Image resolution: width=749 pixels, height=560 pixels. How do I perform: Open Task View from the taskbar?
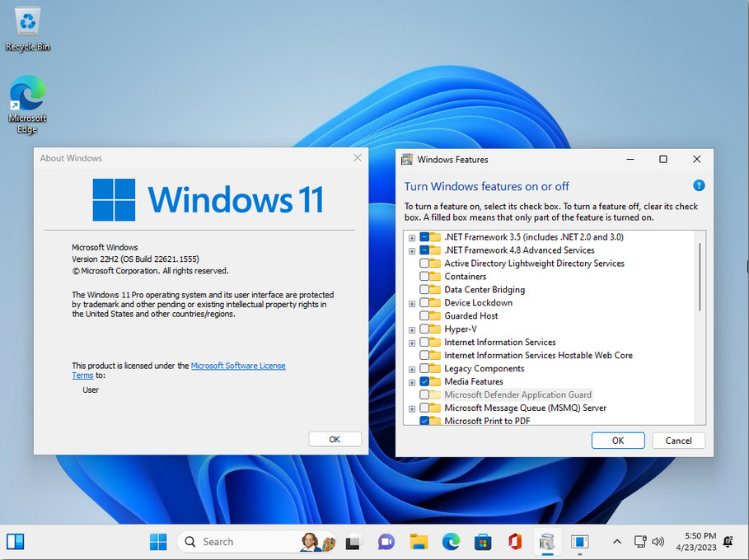click(353, 542)
